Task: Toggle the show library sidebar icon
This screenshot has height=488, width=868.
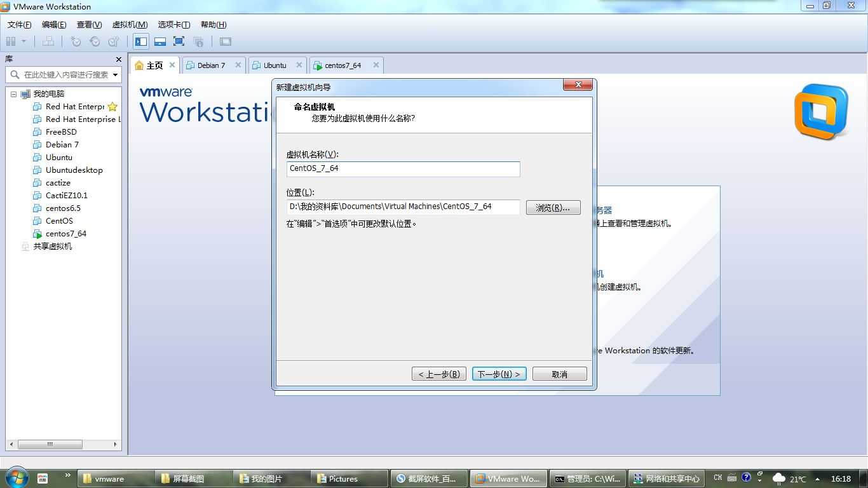Action: [x=141, y=41]
